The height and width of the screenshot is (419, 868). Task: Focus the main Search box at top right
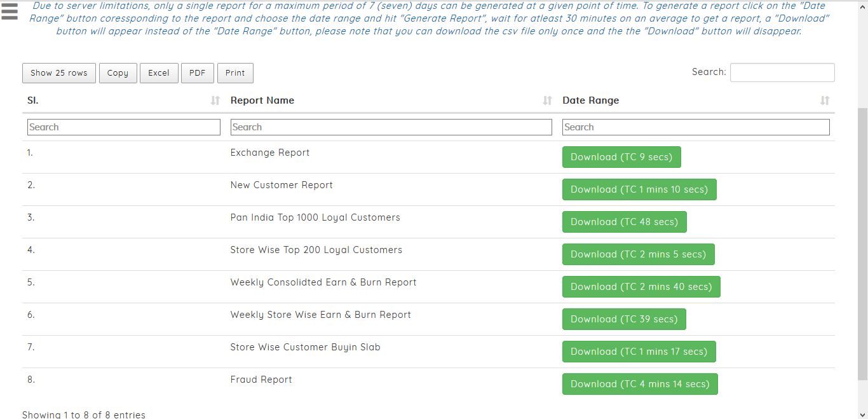[x=782, y=72]
